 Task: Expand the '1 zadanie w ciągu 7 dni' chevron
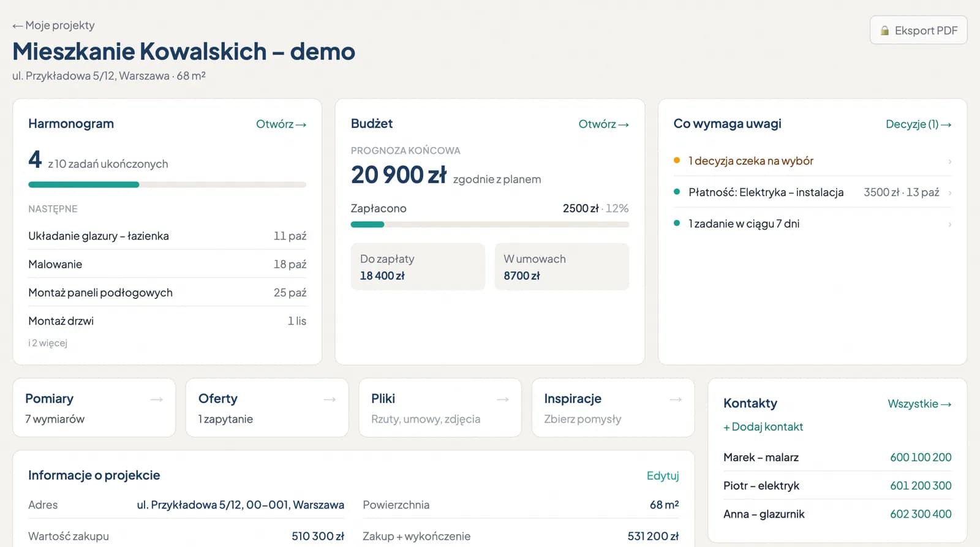tap(949, 224)
